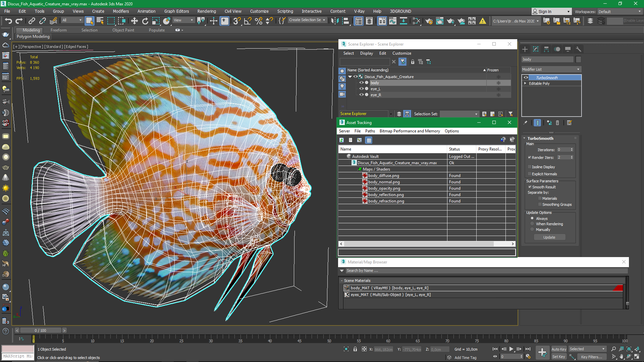Click the Auto Key button
The width and height of the screenshot is (644, 362).
(x=559, y=349)
